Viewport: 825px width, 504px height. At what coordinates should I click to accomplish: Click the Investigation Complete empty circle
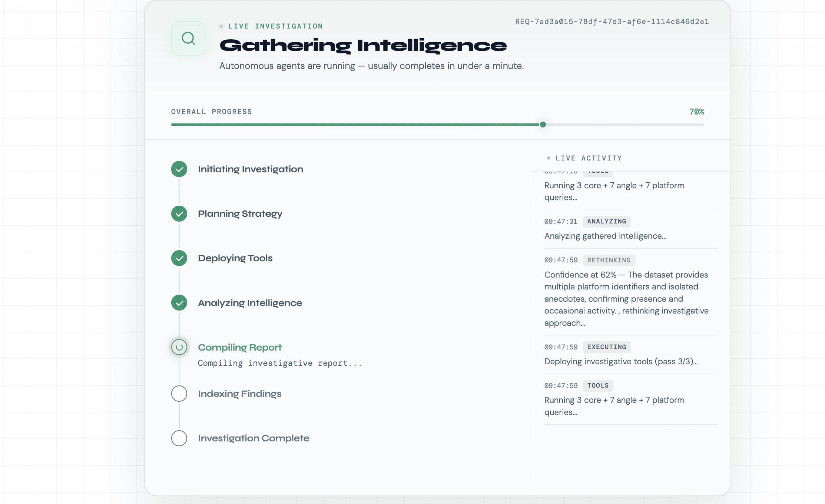point(179,438)
